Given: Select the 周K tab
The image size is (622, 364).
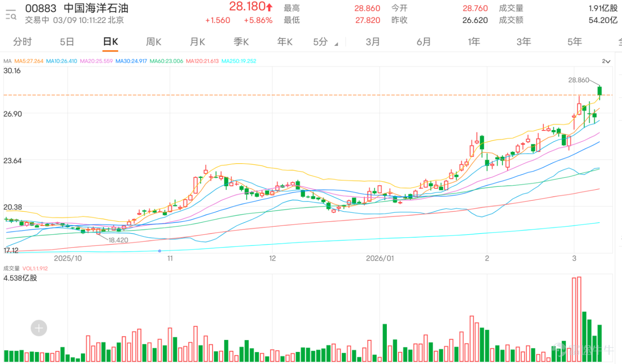Looking at the screenshot, I should pyautogui.click(x=154, y=42).
